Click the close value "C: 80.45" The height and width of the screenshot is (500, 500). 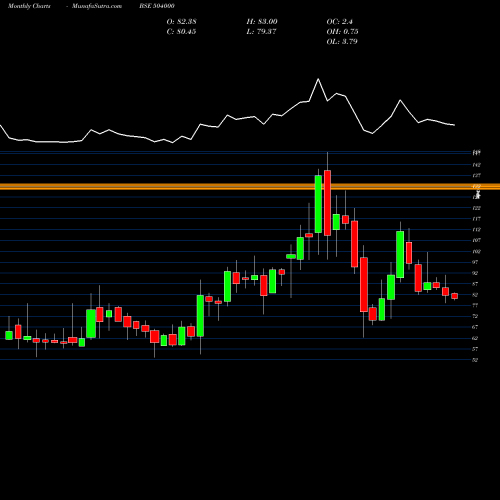(181, 32)
